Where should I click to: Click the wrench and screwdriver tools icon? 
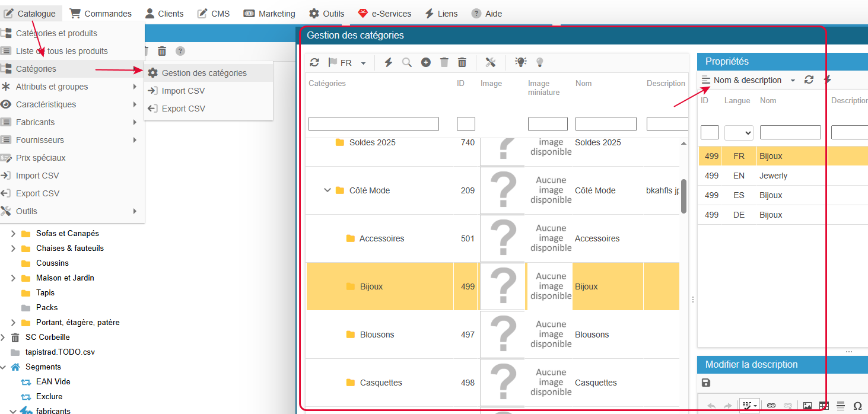pyautogui.click(x=490, y=62)
